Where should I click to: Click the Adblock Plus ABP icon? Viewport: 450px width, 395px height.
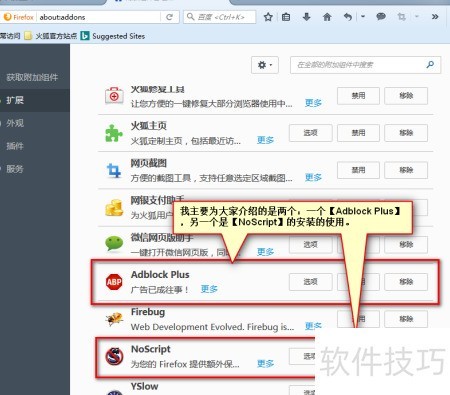(114, 282)
